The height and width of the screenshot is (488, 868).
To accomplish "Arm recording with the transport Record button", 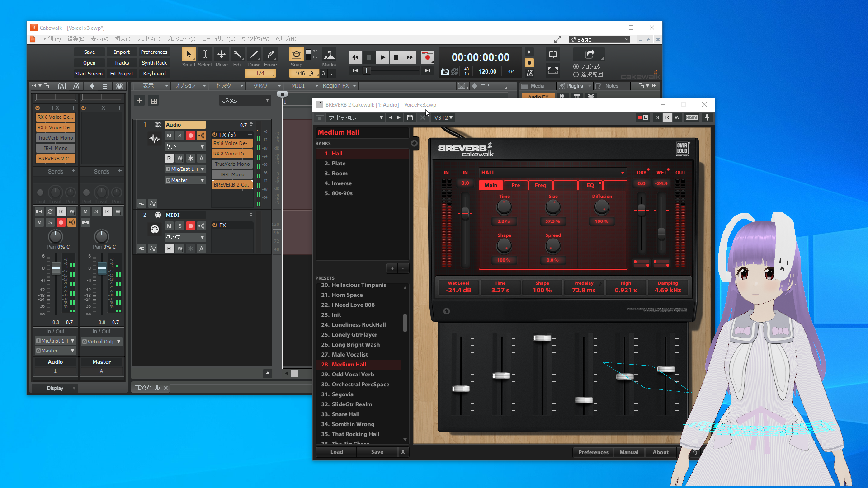I will 427,57.
